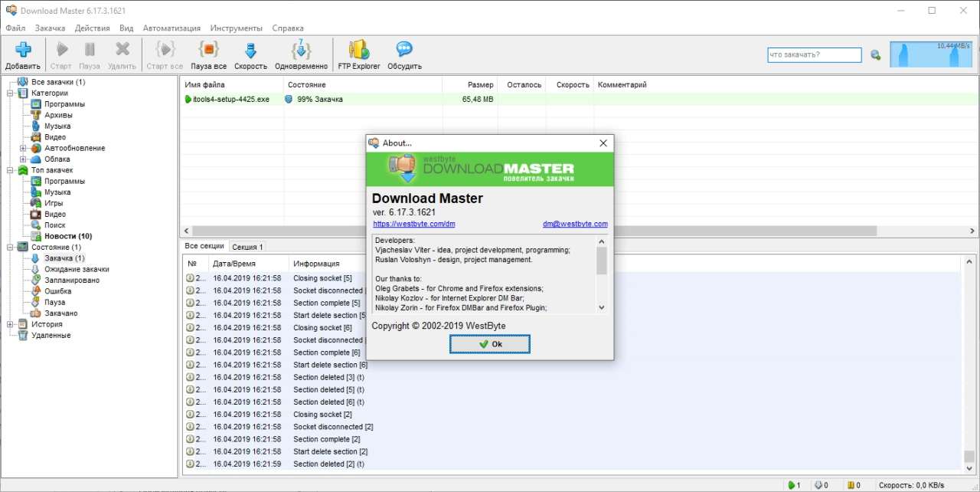980x492 pixels.
Task: Select Закачано status item
Action: (x=60, y=313)
